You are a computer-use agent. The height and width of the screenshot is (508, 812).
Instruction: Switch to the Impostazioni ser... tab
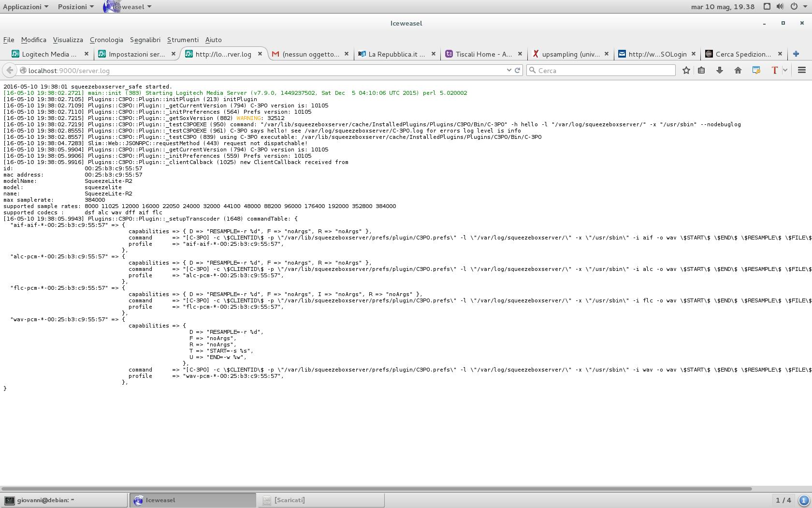point(137,54)
